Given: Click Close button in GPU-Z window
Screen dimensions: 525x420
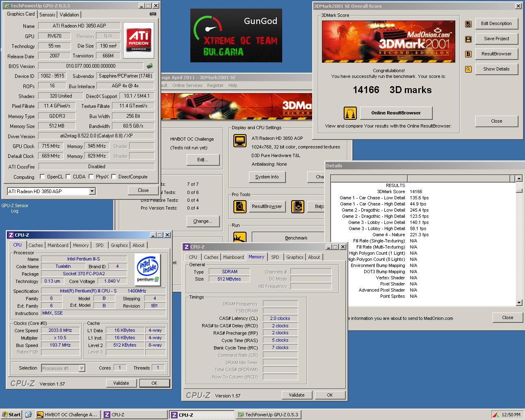Looking at the screenshot, I should tap(143, 190).
